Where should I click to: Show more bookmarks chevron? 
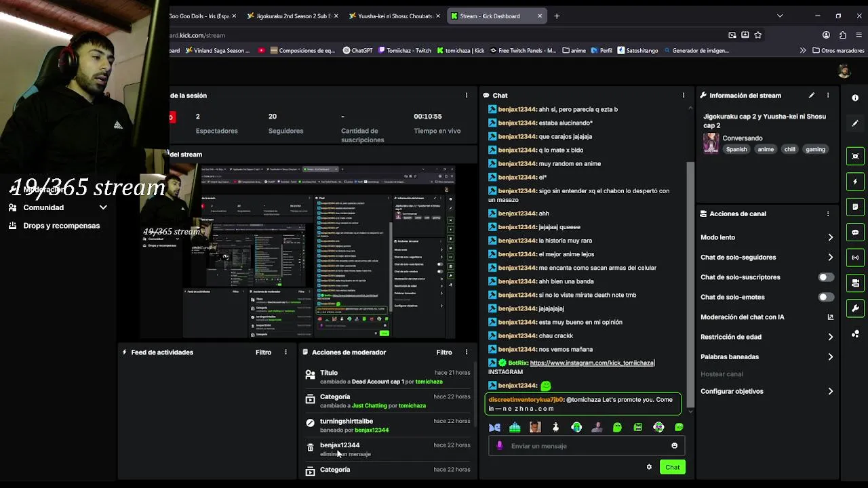[x=803, y=50]
